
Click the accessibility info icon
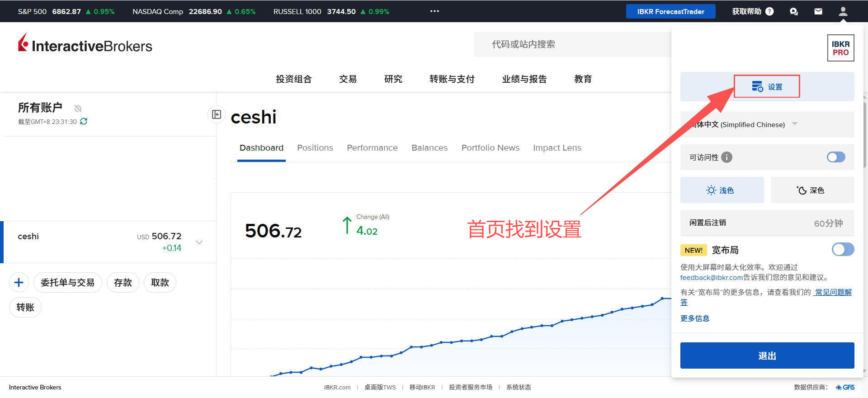click(x=726, y=157)
